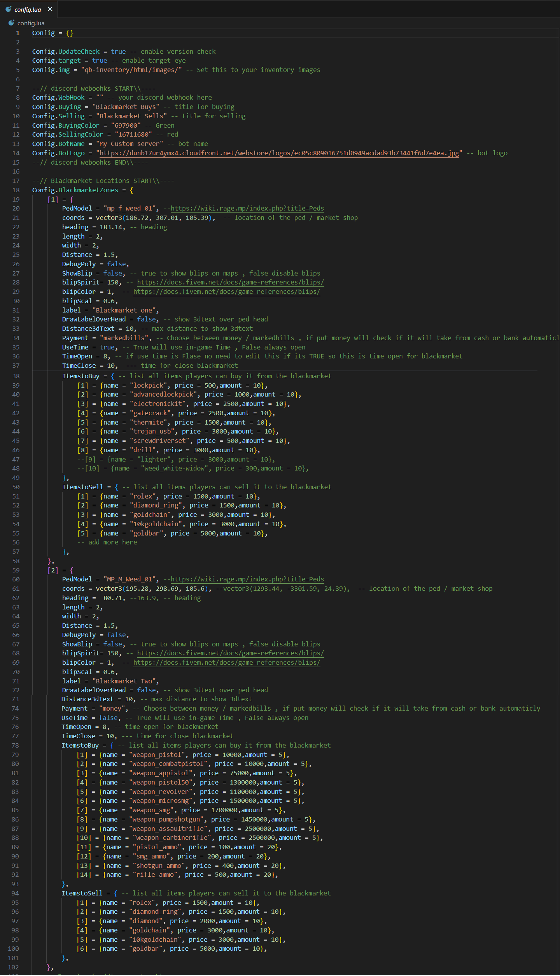Close the config.lua editor tab

(x=50, y=9)
